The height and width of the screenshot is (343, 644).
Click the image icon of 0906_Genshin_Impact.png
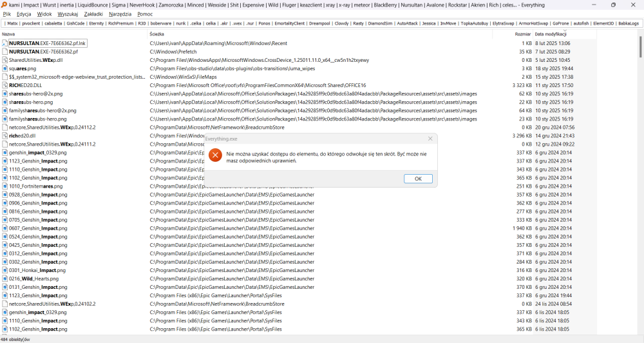(5, 203)
